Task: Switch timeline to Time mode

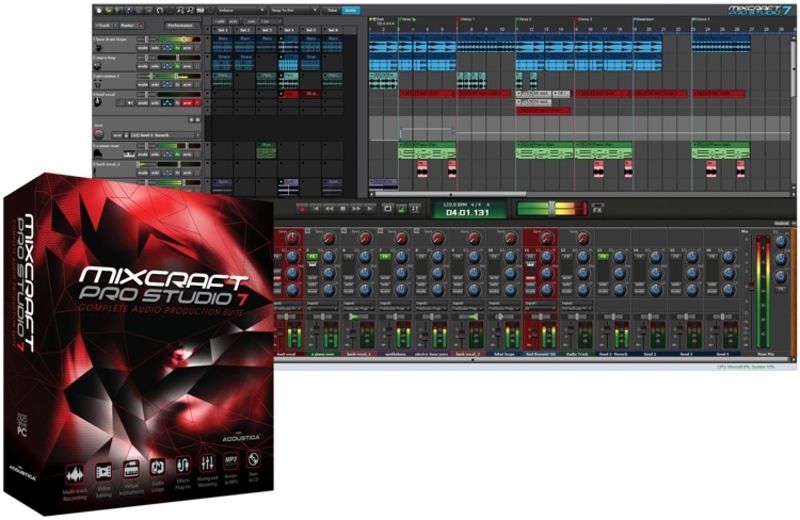Action: [331, 10]
